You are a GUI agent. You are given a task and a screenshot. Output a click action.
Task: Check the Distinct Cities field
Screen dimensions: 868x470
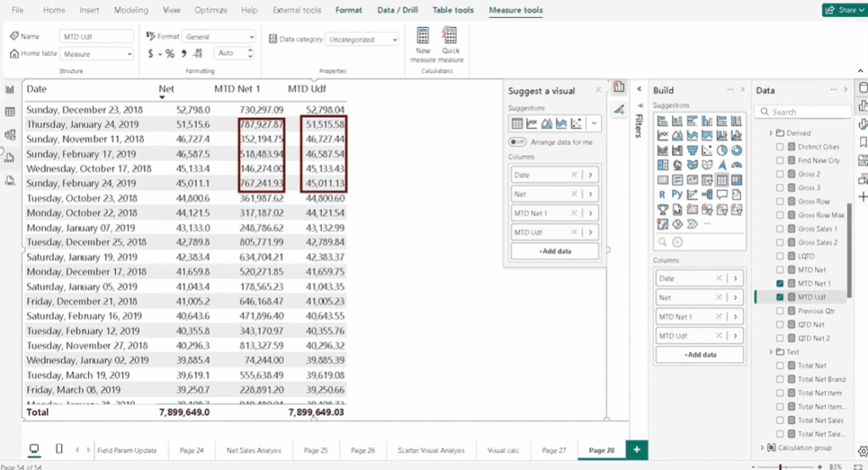point(780,147)
